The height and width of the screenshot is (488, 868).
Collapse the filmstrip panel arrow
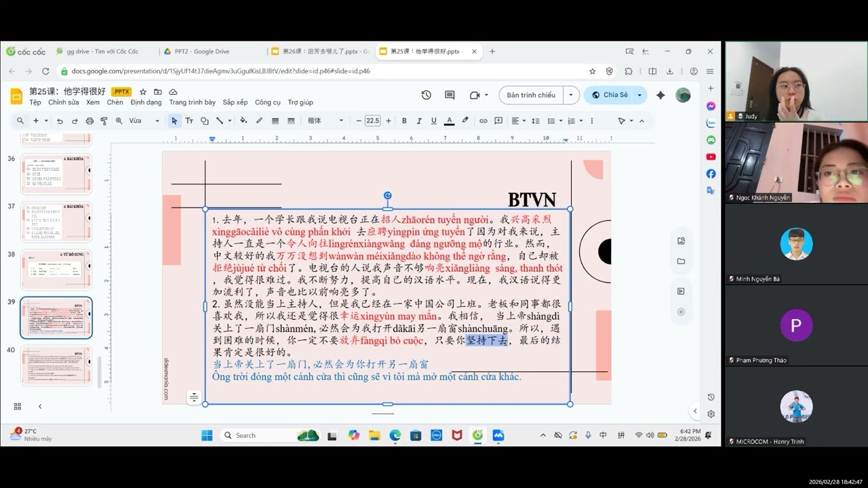40,406
